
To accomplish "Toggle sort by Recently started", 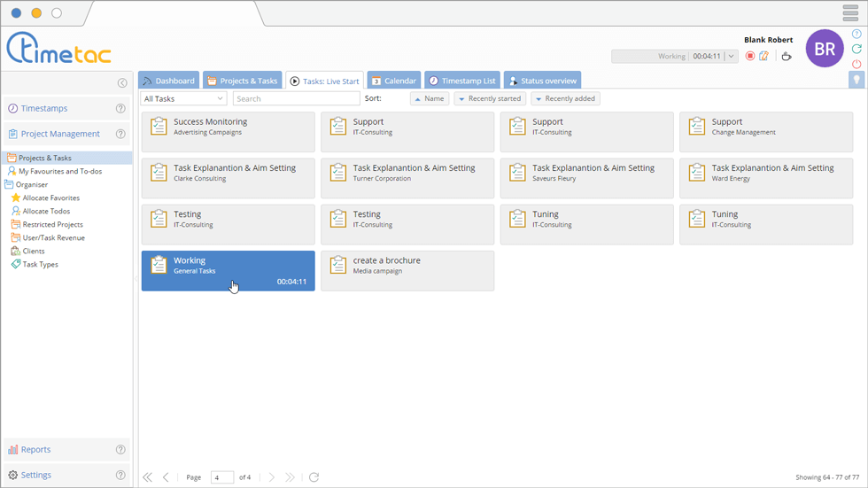I will tap(489, 99).
